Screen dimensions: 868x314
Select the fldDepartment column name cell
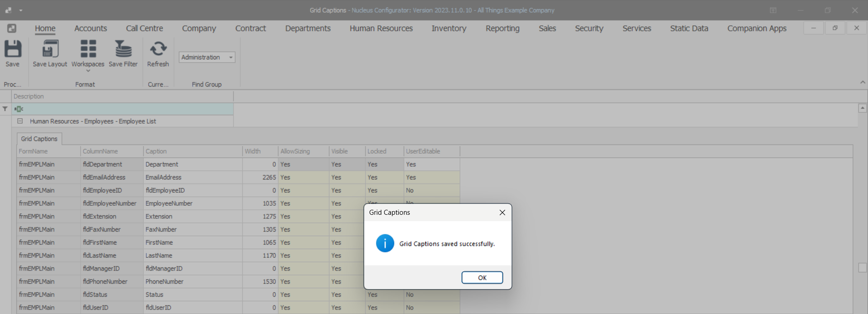pos(112,164)
